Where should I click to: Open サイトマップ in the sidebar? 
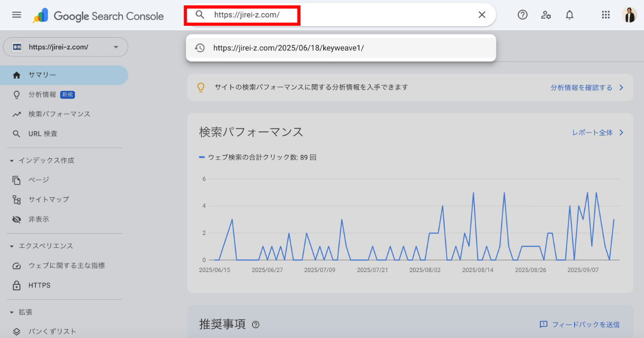click(64, 200)
